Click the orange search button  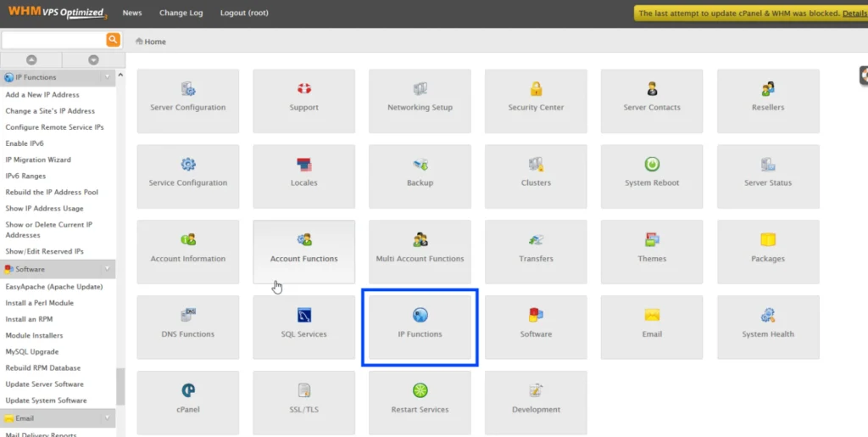[x=113, y=39]
